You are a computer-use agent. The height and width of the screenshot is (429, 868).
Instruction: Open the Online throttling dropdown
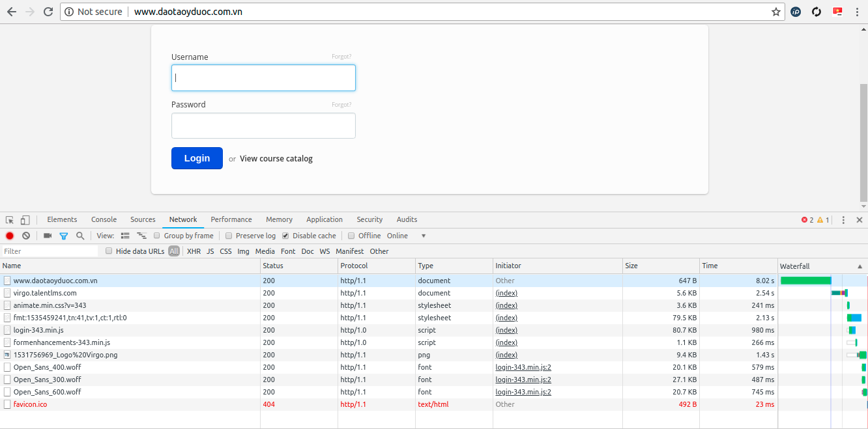point(406,236)
